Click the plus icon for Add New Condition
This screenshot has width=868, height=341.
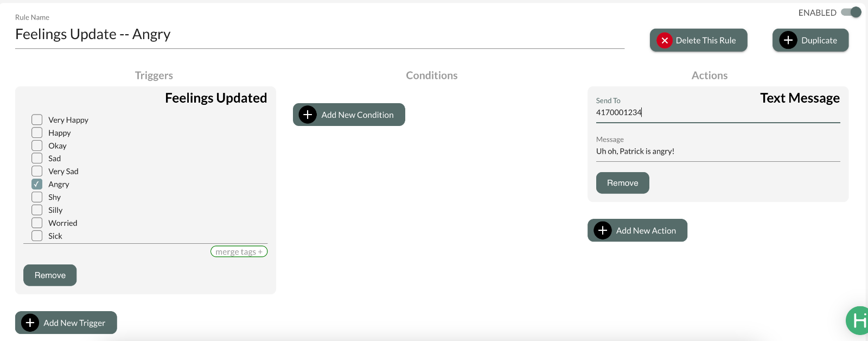point(308,115)
